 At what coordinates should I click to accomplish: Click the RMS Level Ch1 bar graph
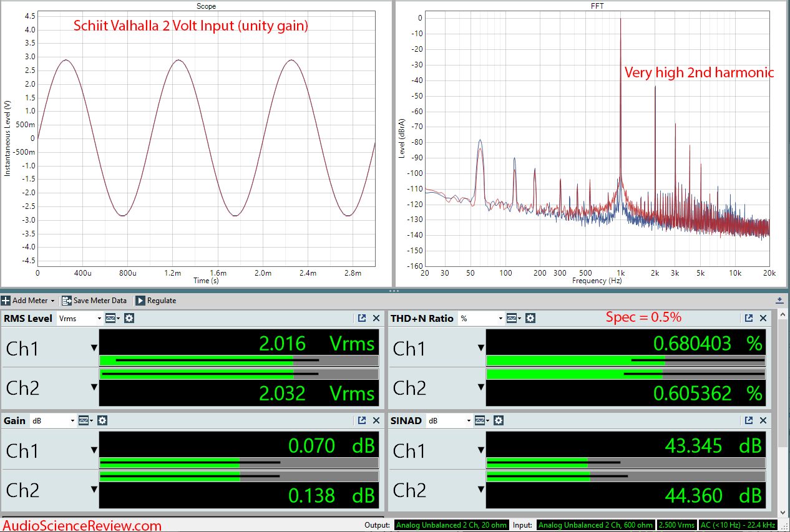(x=239, y=360)
